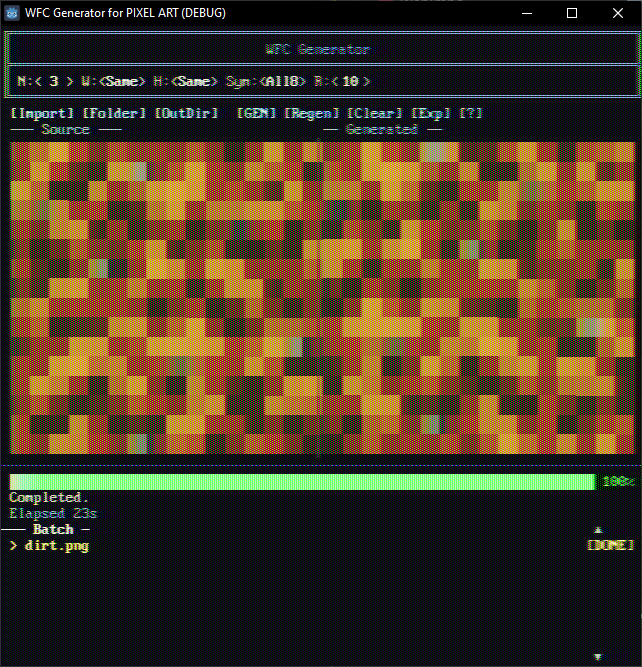Minimize the WFC Generator window

[527, 13]
